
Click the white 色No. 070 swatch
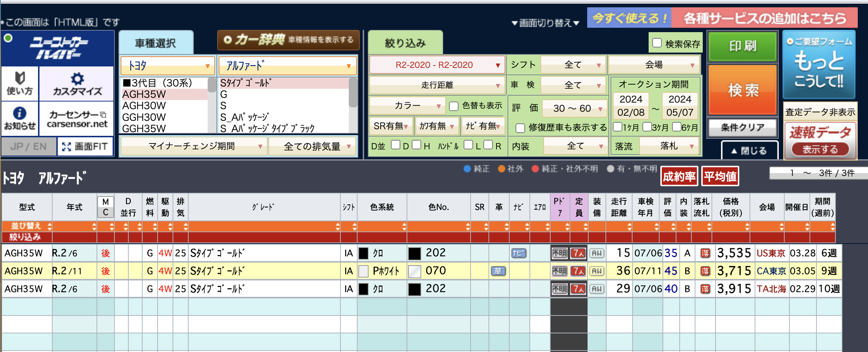pos(415,271)
